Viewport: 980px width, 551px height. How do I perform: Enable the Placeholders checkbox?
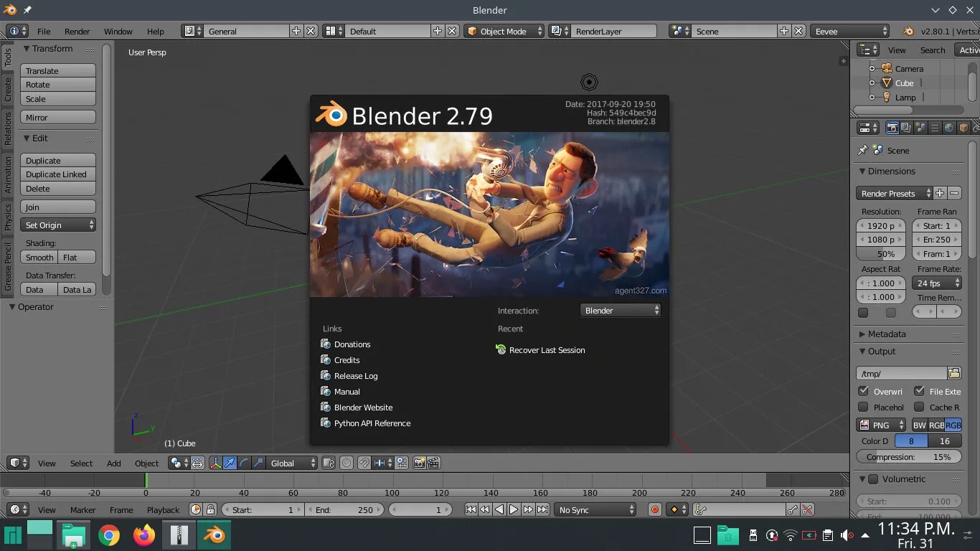[863, 407]
